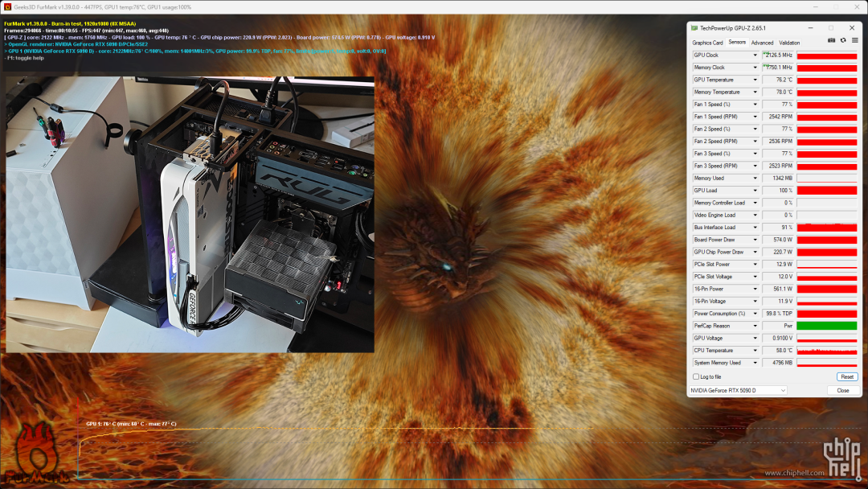
Task: Select the Sensors tab
Action: 737,42
